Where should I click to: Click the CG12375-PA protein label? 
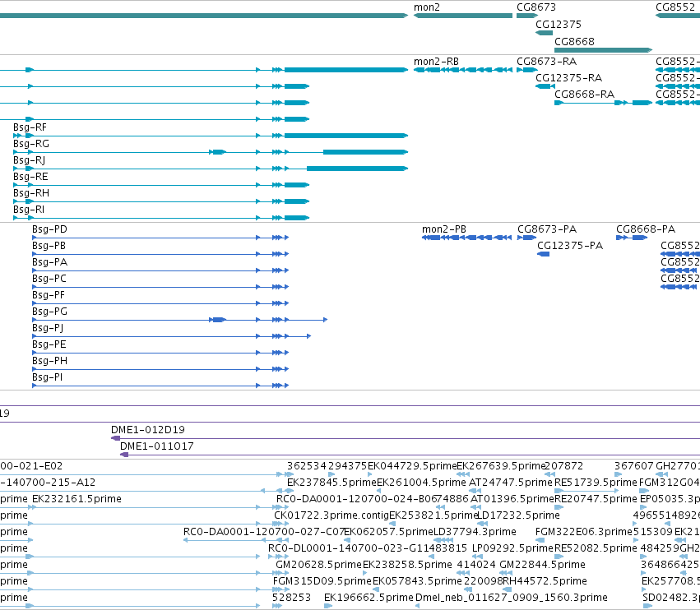[570, 246]
